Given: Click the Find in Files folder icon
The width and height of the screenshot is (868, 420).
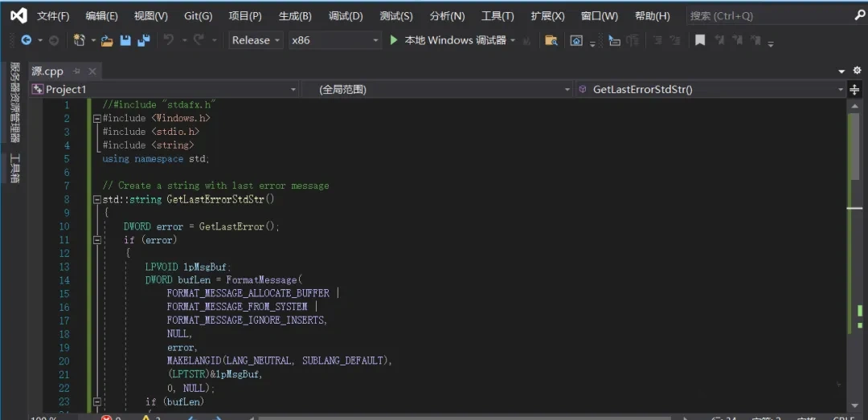Looking at the screenshot, I should click(x=551, y=40).
